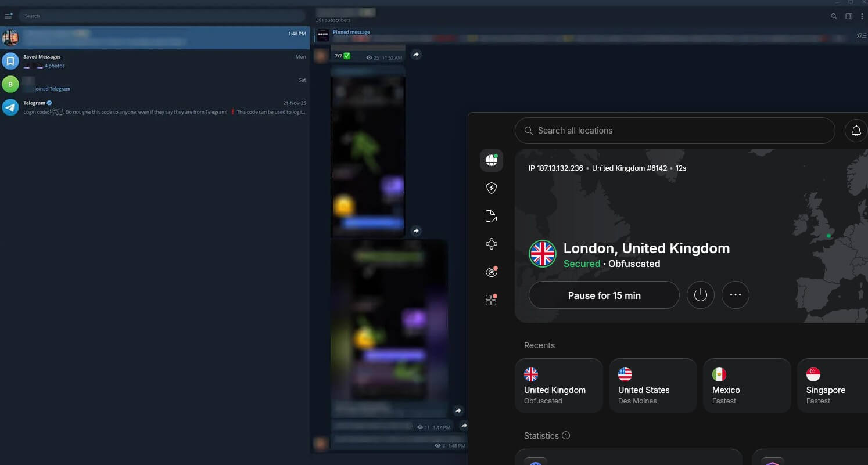Click the Statistics info icon
Image resolution: width=868 pixels, height=465 pixels.
(x=566, y=435)
